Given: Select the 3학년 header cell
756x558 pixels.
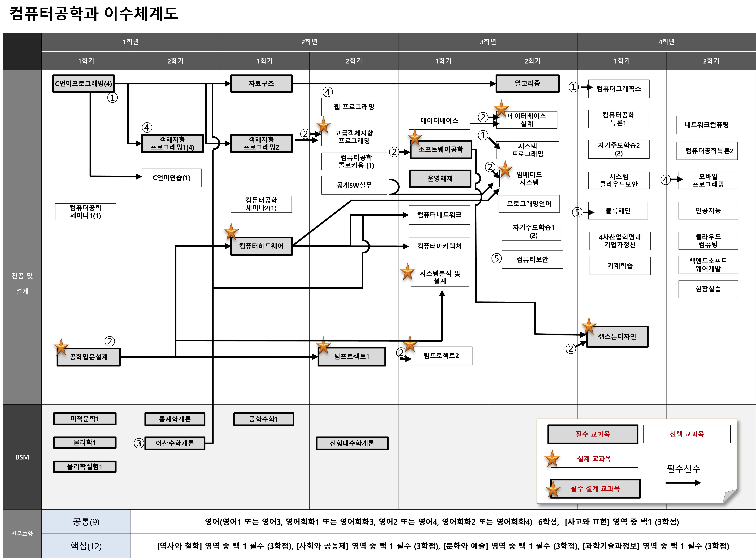Looking at the screenshot, I should pos(488,42).
